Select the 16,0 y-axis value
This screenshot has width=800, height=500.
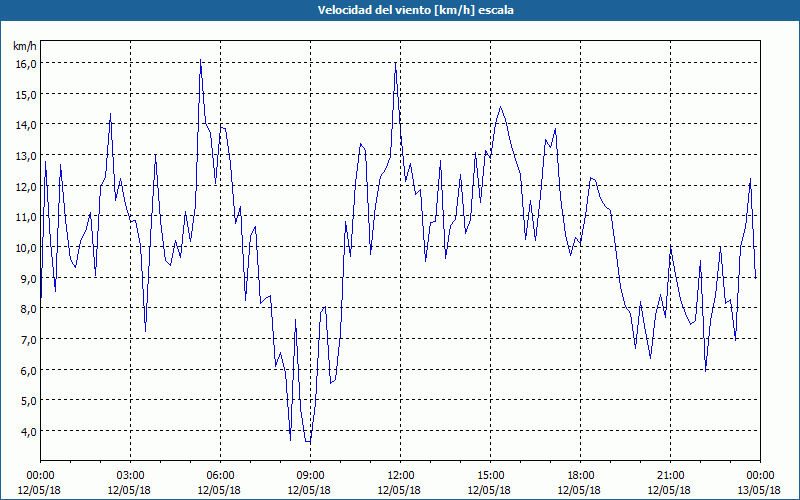(x=26, y=64)
